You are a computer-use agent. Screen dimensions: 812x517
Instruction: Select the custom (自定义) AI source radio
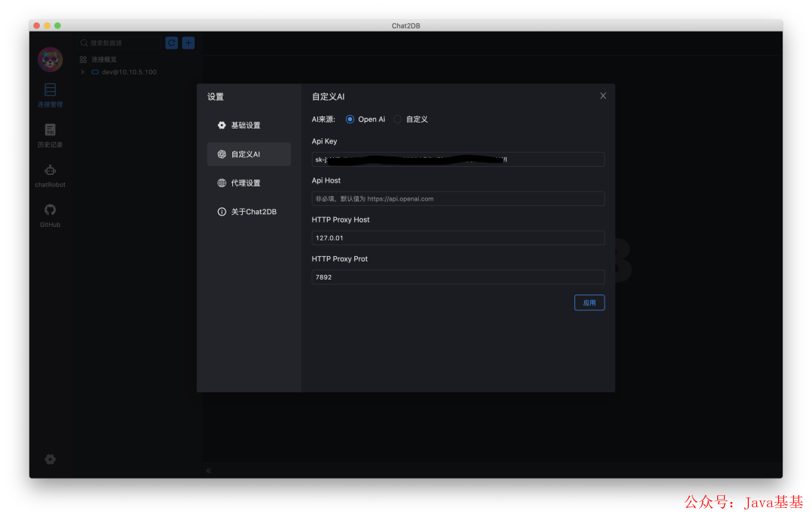pos(398,119)
